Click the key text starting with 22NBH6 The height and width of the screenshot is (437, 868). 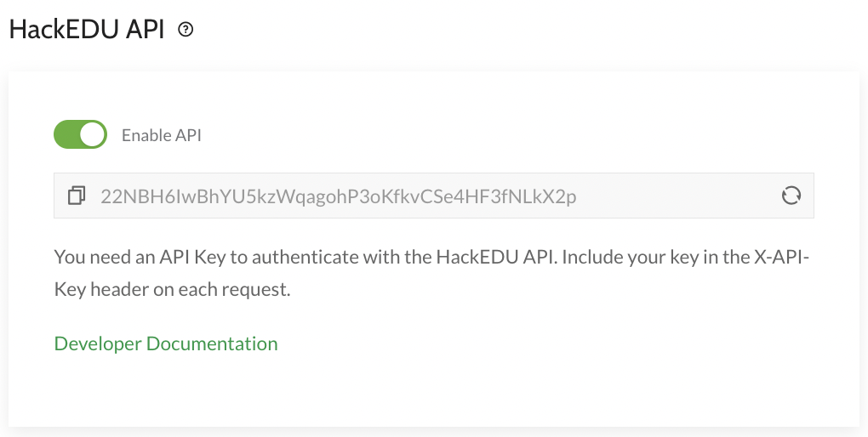pos(339,196)
